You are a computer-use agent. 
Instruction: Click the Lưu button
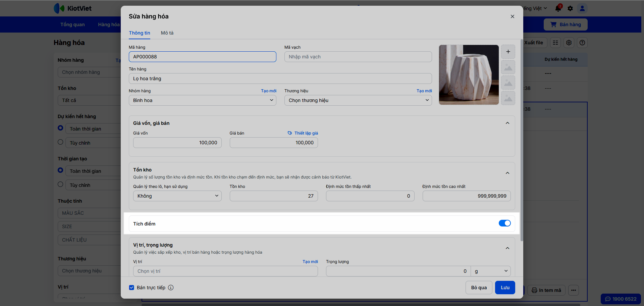505,288
